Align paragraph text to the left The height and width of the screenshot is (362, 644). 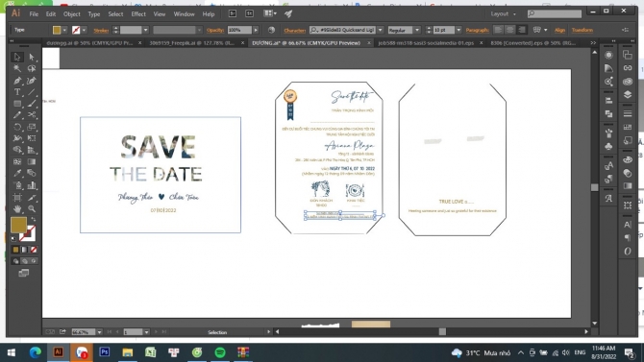pos(498,30)
